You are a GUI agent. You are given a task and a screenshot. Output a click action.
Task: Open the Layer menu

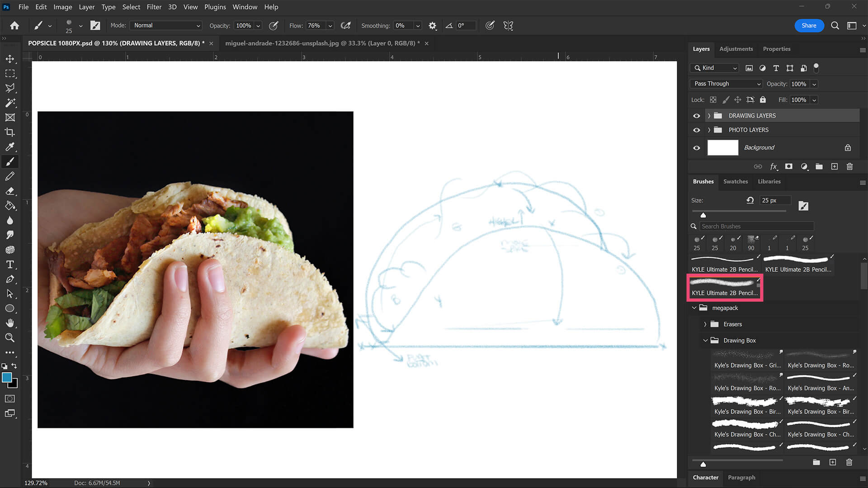pyautogui.click(x=86, y=7)
